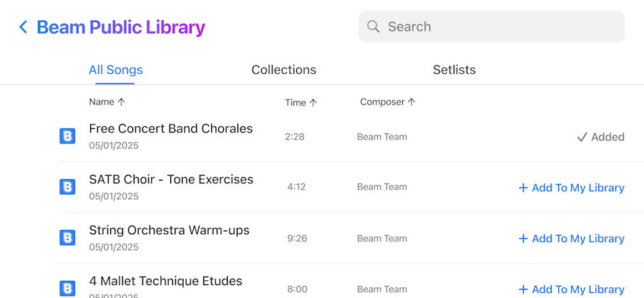This screenshot has height=298, width=644.
Task: Click Beam icon beside String Orchestra Warm-ups
Action: [67, 238]
